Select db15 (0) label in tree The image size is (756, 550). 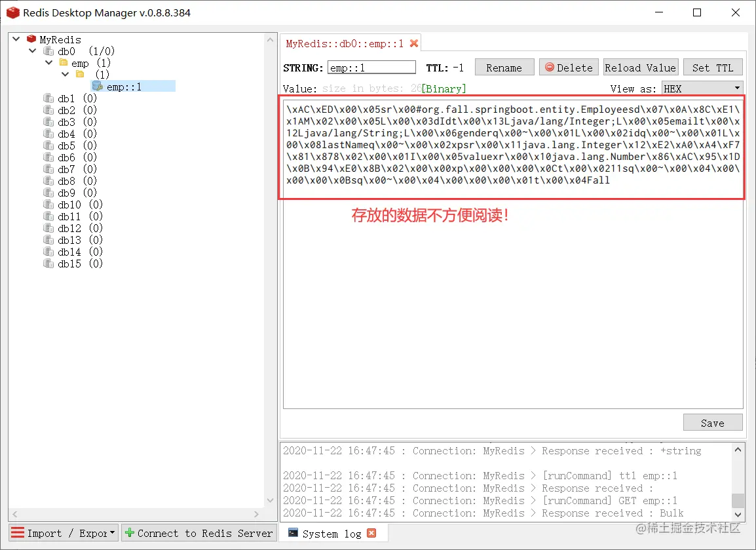pyautogui.click(x=80, y=264)
